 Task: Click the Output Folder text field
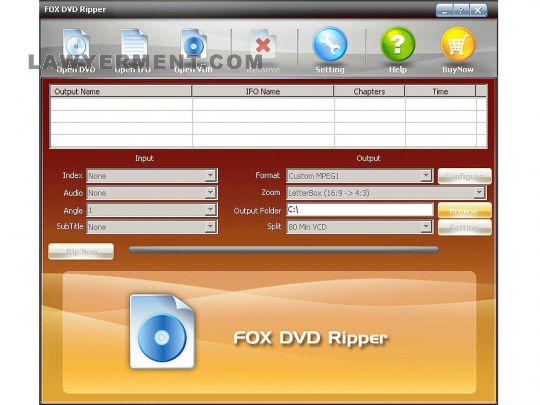pyautogui.click(x=360, y=209)
